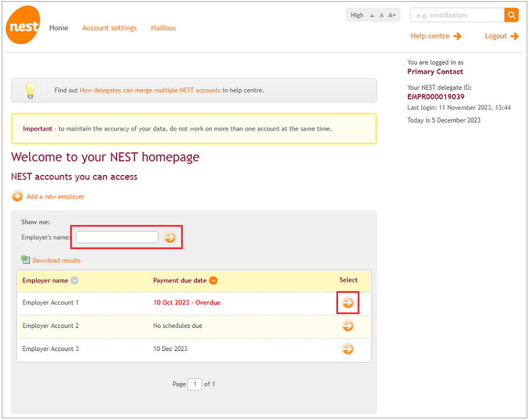This screenshot has height=420, width=529.
Task: Select the arrow next to Employer Account 3
Action: click(347, 349)
